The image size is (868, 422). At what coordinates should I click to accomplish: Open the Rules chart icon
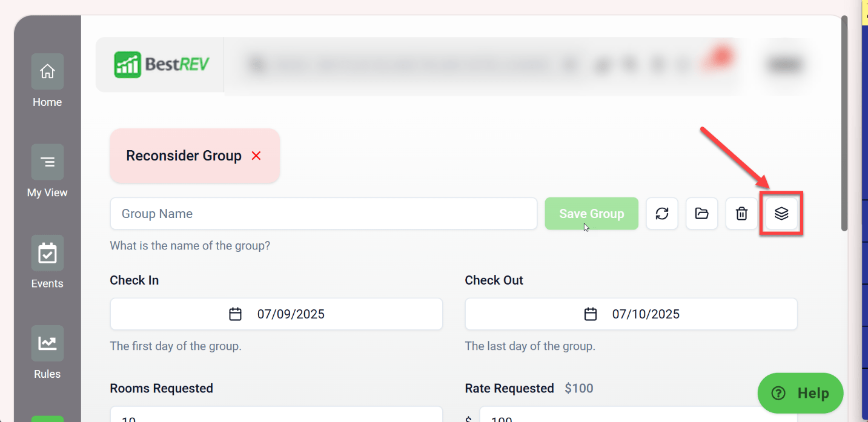(x=47, y=343)
